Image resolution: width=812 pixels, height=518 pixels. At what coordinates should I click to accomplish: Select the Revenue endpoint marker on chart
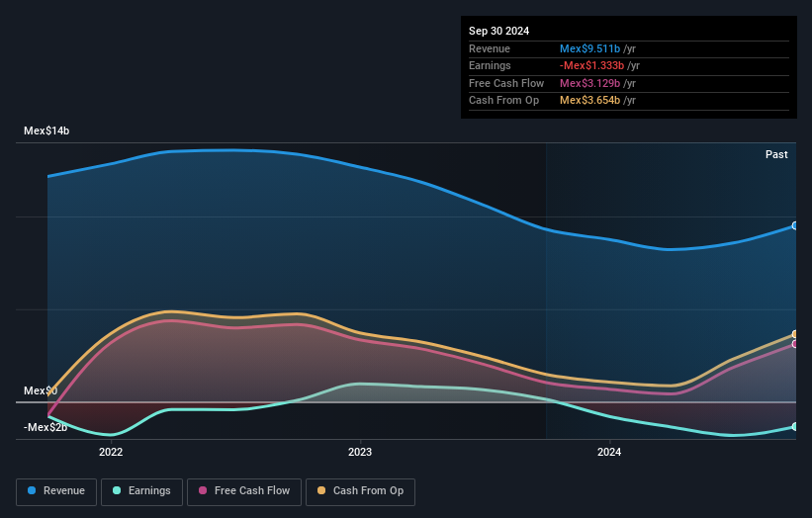[795, 225]
